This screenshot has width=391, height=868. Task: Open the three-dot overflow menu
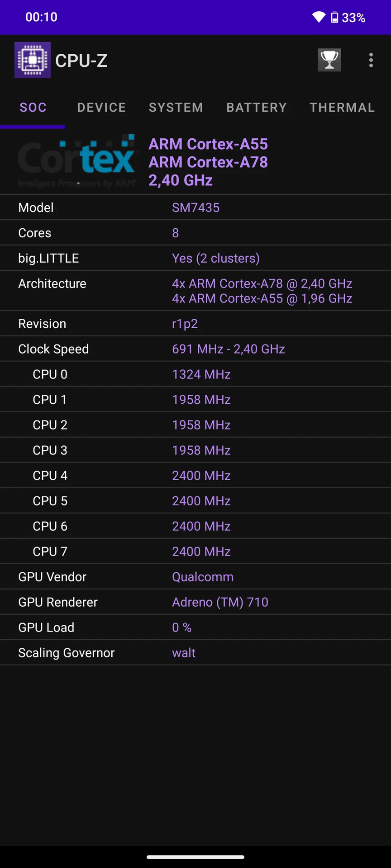click(x=371, y=60)
